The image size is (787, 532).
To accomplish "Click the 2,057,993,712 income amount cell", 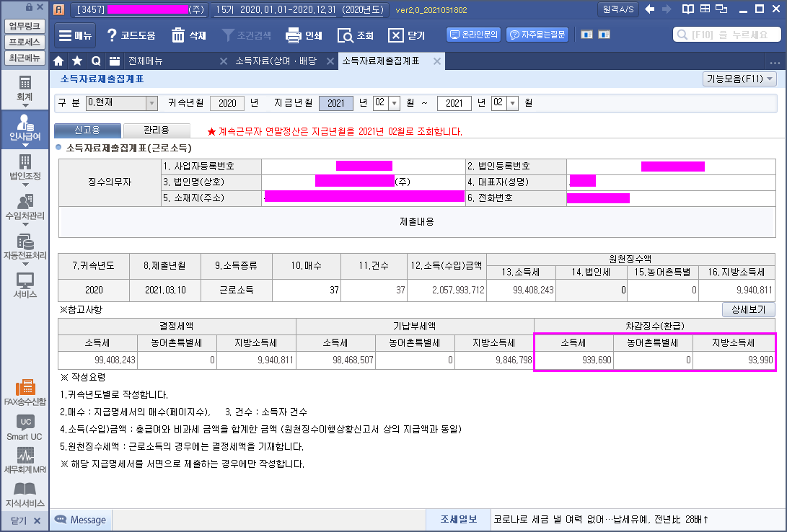I will [447, 290].
